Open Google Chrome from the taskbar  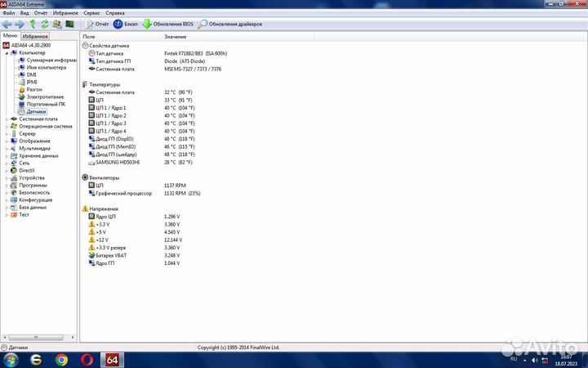click(x=61, y=360)
